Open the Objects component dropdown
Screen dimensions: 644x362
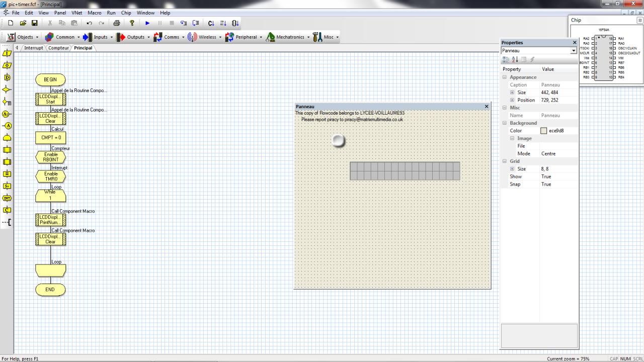(23, 37)
